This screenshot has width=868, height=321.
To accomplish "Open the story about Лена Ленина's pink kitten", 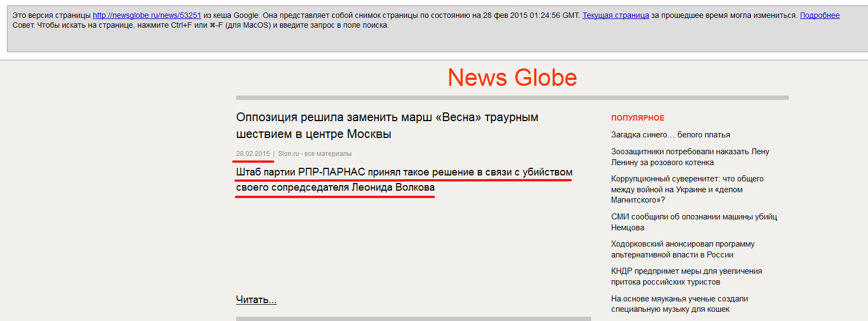I will [689, 157].
